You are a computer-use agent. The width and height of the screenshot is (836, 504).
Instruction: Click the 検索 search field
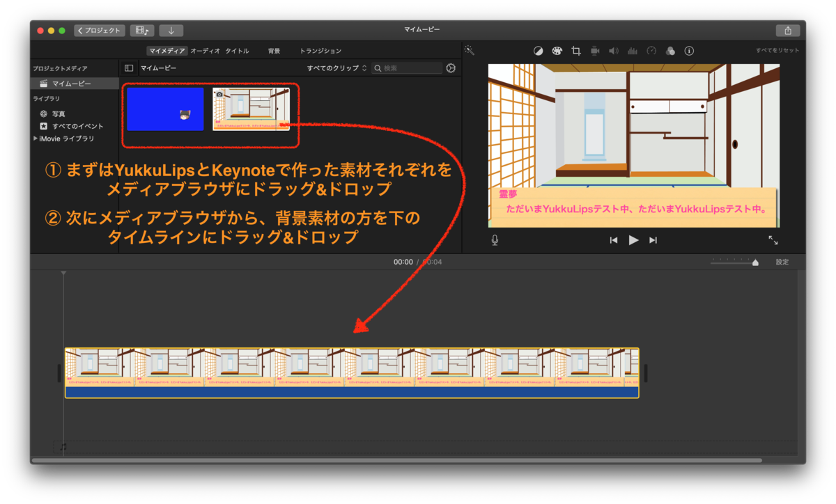[407, 68]
